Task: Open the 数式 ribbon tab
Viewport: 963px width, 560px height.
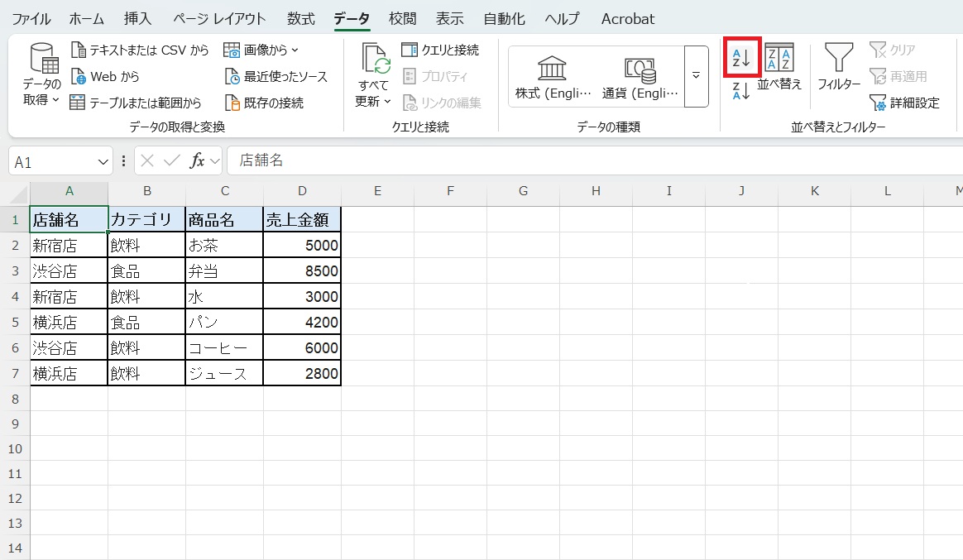Action: click(300, 18)
